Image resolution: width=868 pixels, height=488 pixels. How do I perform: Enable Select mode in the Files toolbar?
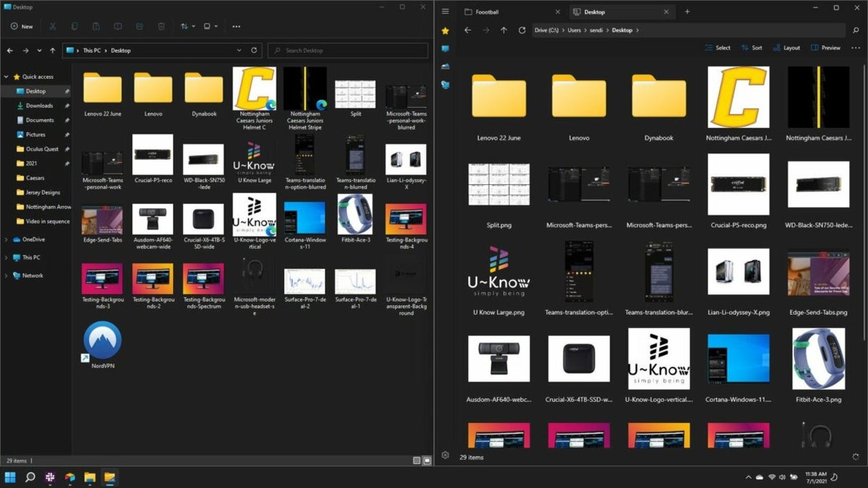coord(718,47)
